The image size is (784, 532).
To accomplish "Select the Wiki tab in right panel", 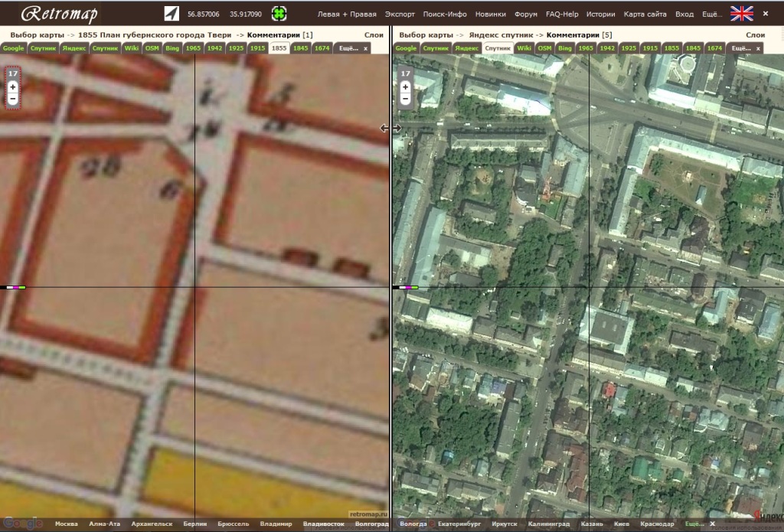I will click(524, 48).
